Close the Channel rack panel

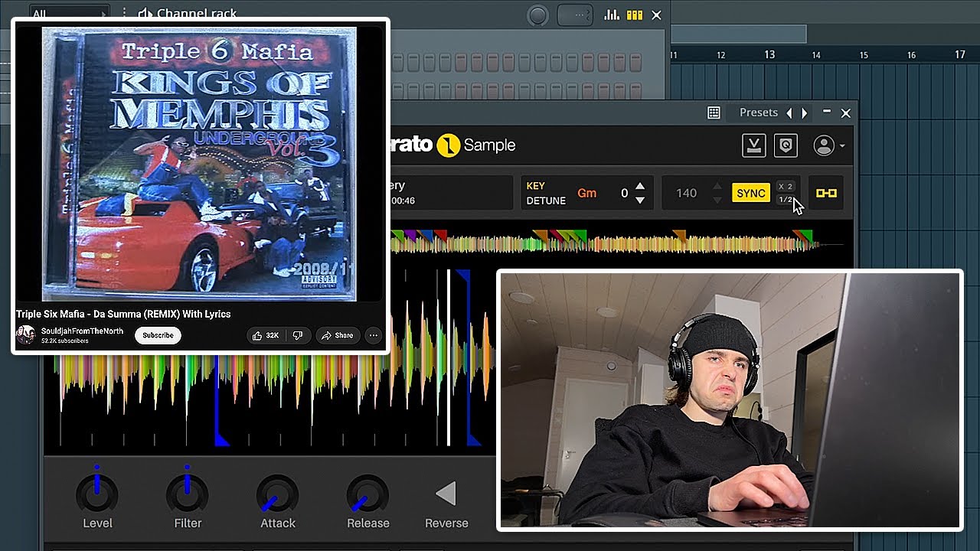(656, 15)
